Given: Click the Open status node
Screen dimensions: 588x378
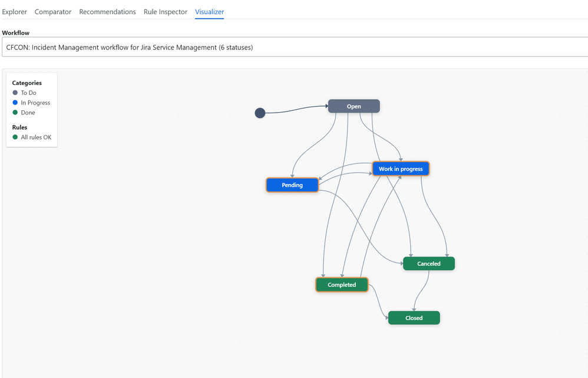Looking at the screenshot, I should coord(354,106).
